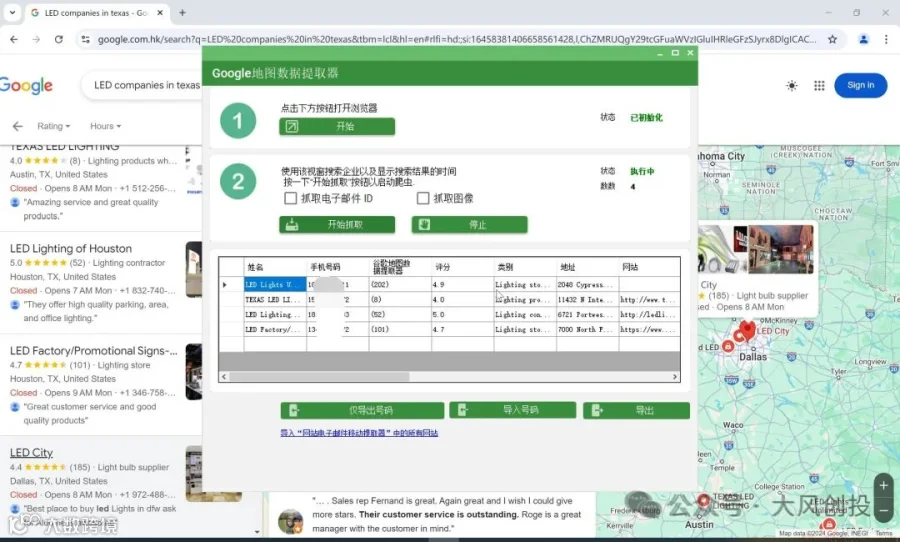
Task: Click the 网站 column header
Action: 649,267
